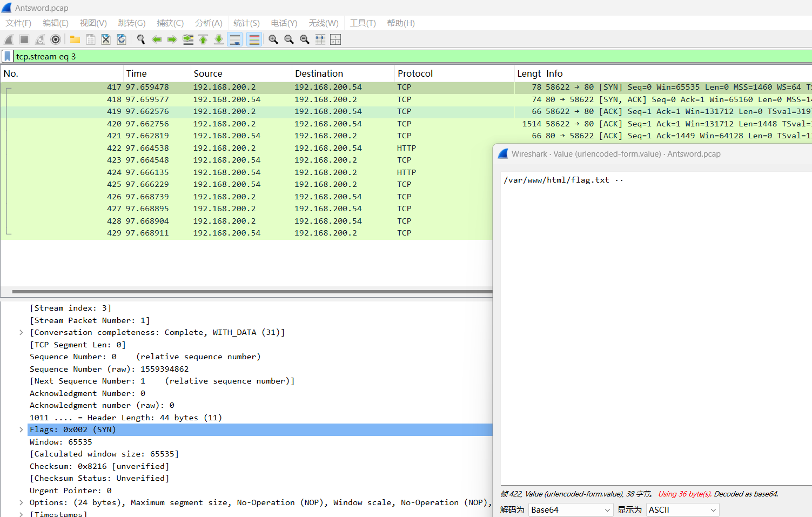Open the 工具(T) menu
812x517 pixels.
click(363, 23)
